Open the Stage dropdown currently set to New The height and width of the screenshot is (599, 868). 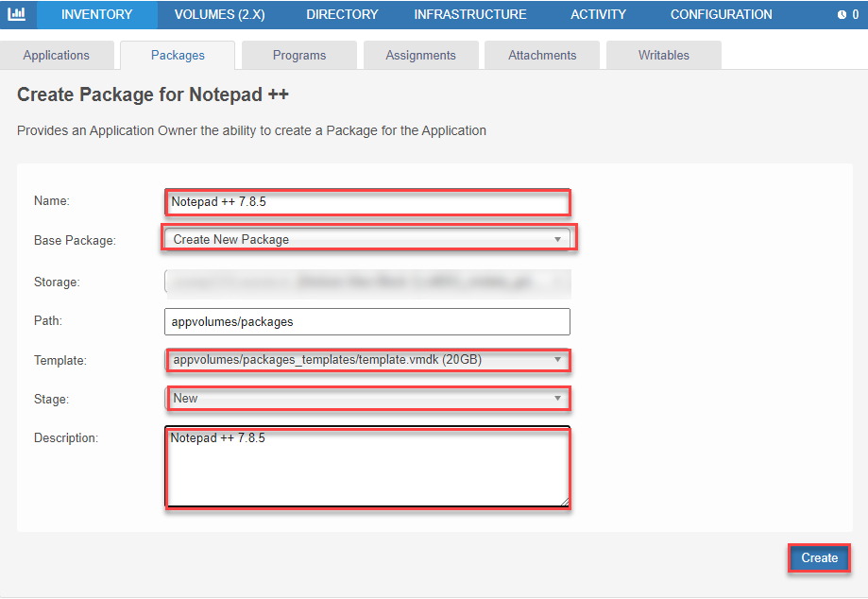pyautogui.click(x=368, y=398)
